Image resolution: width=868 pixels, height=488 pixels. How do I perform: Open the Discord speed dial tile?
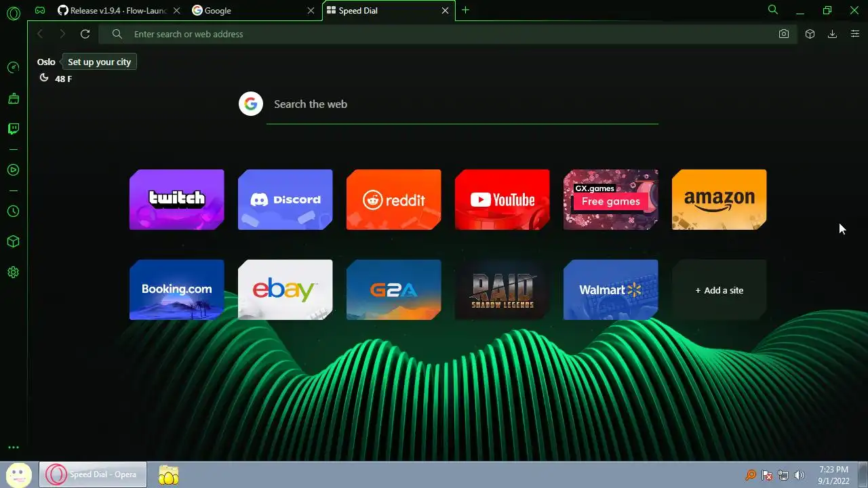click(285, 199)
